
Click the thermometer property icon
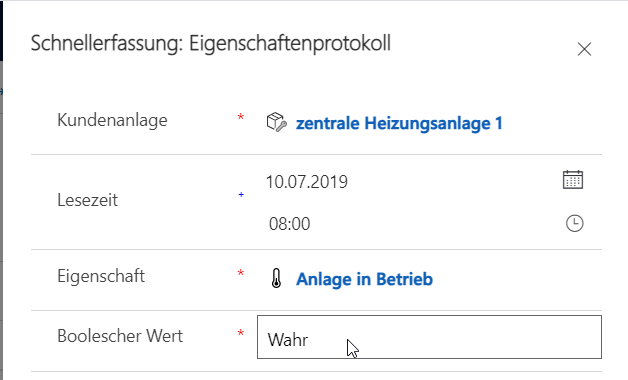tap(276, 278)
